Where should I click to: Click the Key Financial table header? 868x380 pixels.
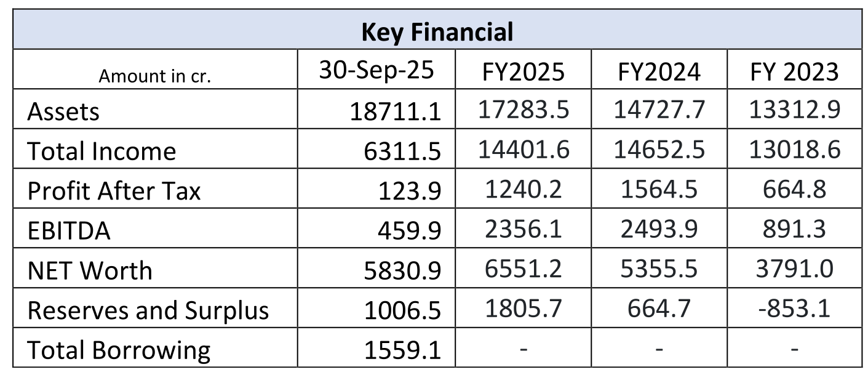point(437,31)
